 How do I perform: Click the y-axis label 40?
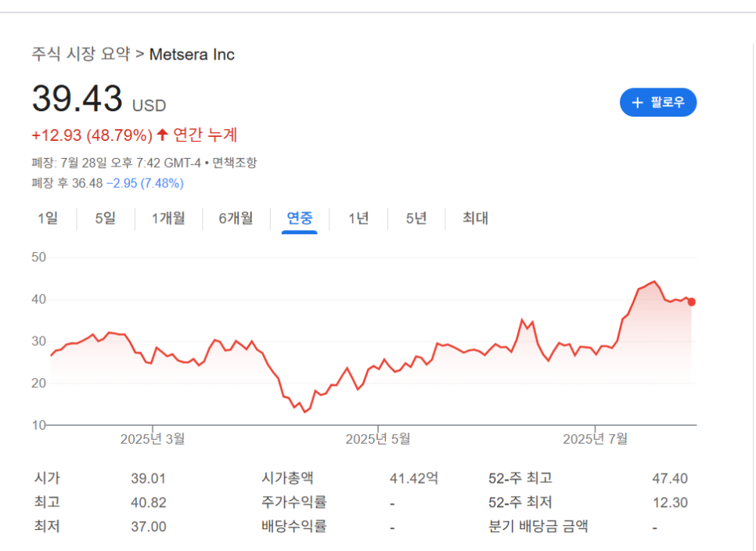38,299
